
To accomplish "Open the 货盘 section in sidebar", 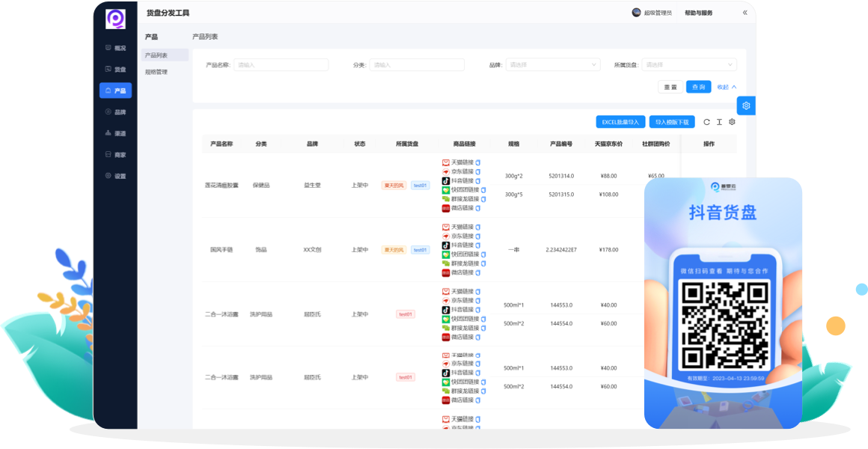I will [x=115, y=69].
